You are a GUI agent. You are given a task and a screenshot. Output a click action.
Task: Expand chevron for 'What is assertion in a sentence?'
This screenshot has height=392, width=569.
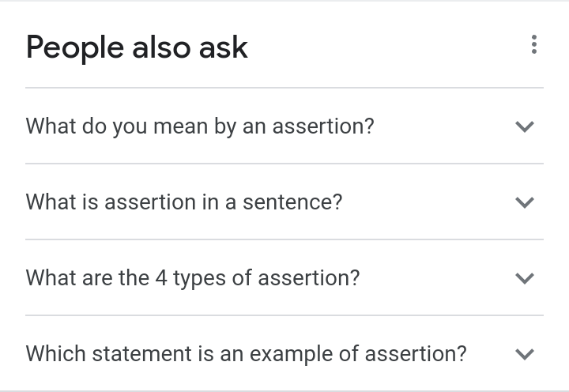tap(525, 202)
